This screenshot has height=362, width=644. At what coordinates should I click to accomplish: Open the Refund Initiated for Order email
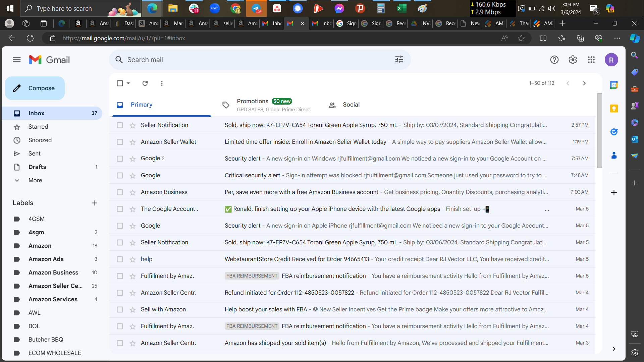352,293
